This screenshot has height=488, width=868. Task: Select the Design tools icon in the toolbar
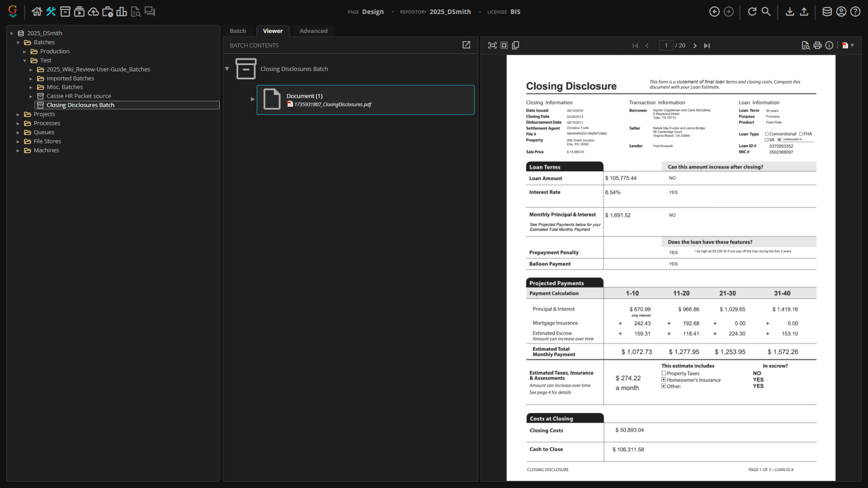pos(51,11)
